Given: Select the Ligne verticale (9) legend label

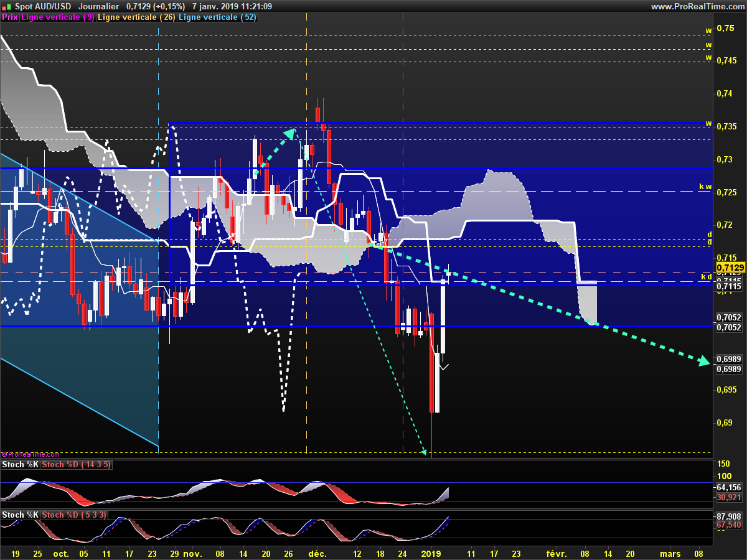Looking at the screenshot, I should (58, 17).
